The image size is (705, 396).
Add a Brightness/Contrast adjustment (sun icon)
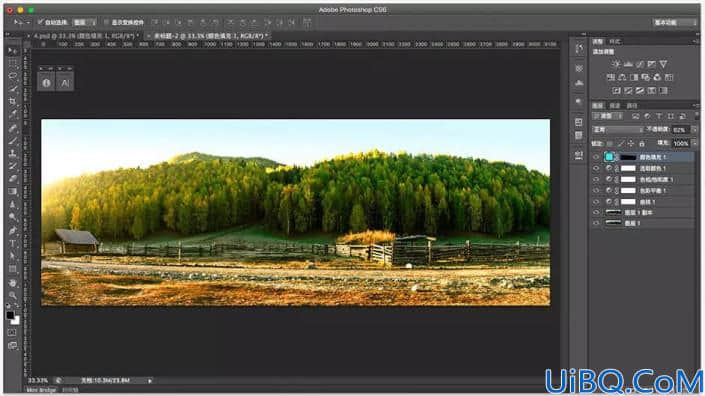click(x=616, y=64)
